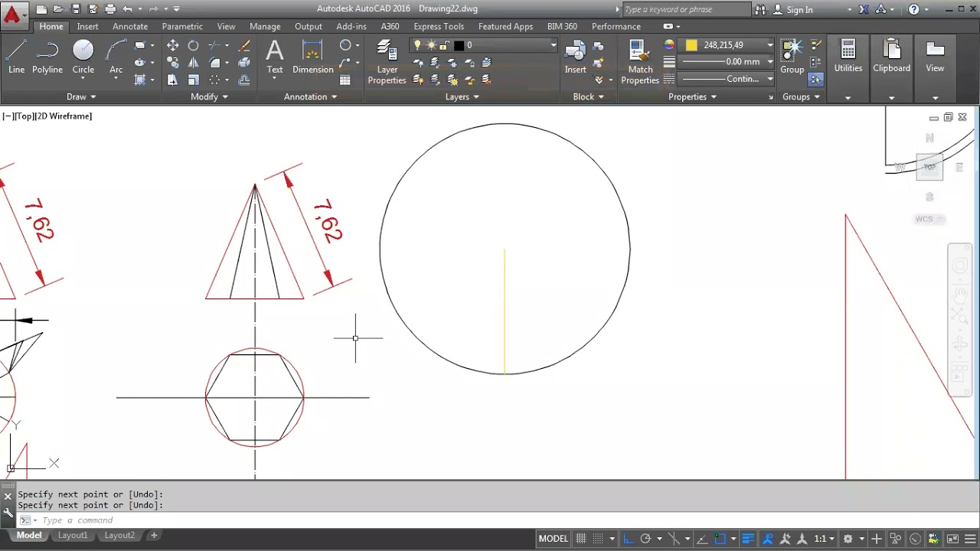Click the Undo arrow icon
Image resolution: width=980 pixels, height=551 pixels.
(127, 9)
